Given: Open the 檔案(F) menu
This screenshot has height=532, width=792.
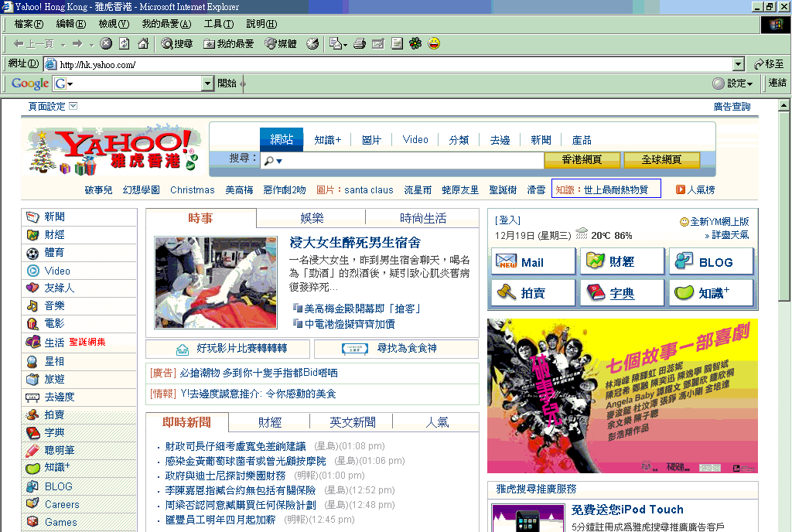Looking at the screenshot, I should pos(29,24).
